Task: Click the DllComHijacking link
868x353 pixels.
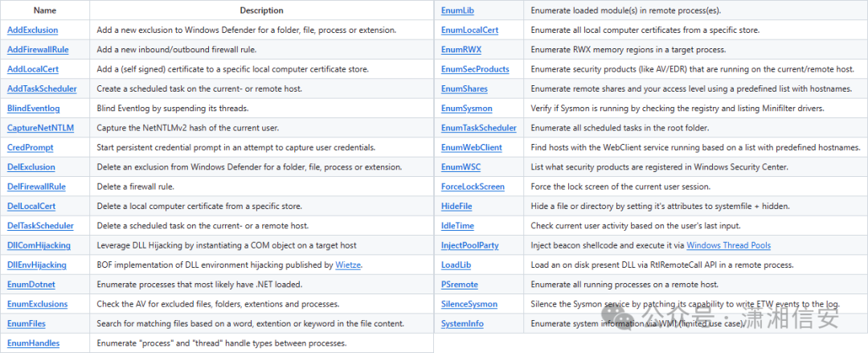Action: click(x=39, y=245)
